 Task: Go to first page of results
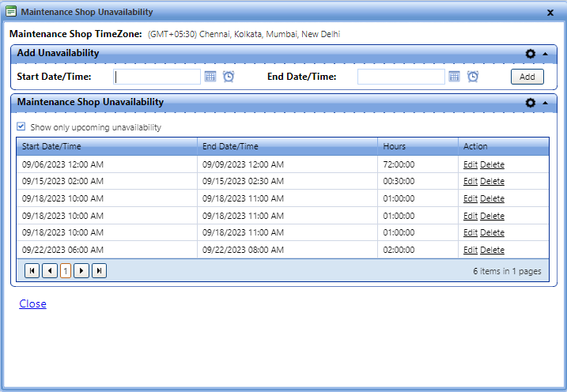[32, 270]
